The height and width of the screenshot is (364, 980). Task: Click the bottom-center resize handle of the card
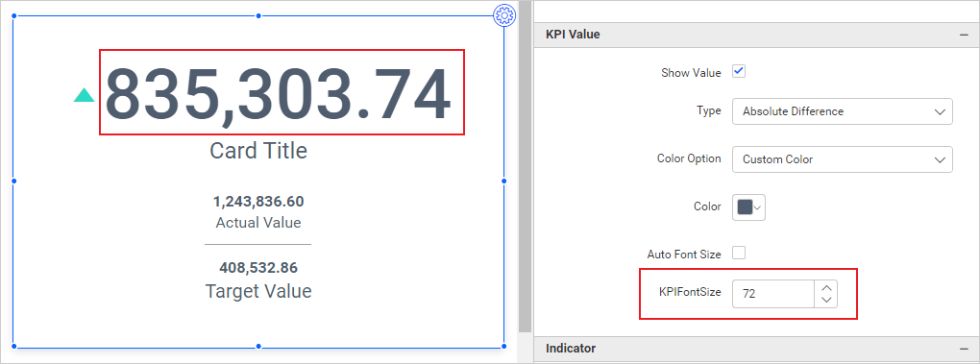258,346
